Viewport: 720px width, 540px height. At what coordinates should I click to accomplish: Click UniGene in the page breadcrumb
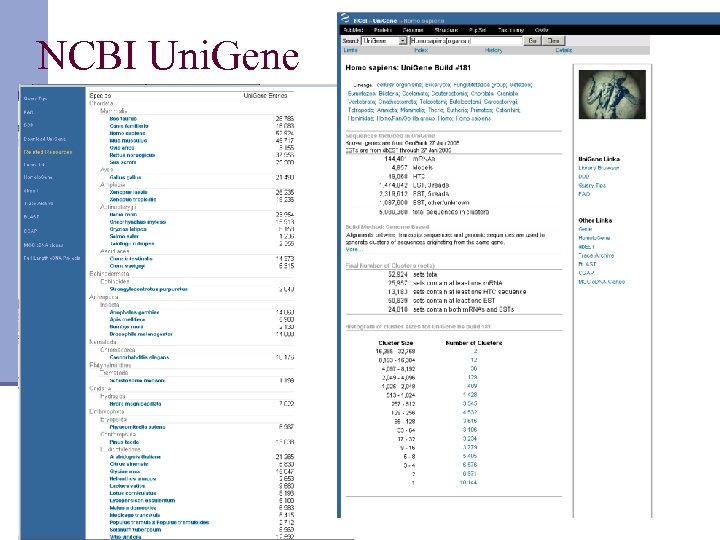(385, 21)
